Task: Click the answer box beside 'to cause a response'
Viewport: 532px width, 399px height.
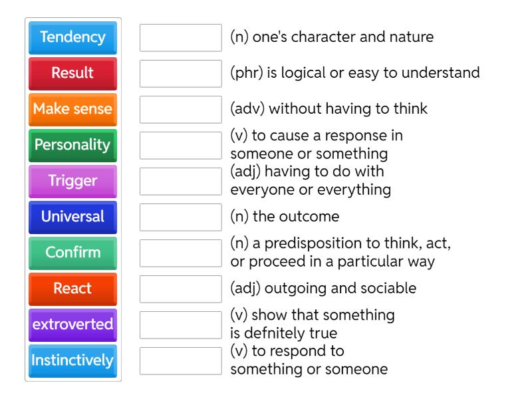Action: [x=181, y=146]
